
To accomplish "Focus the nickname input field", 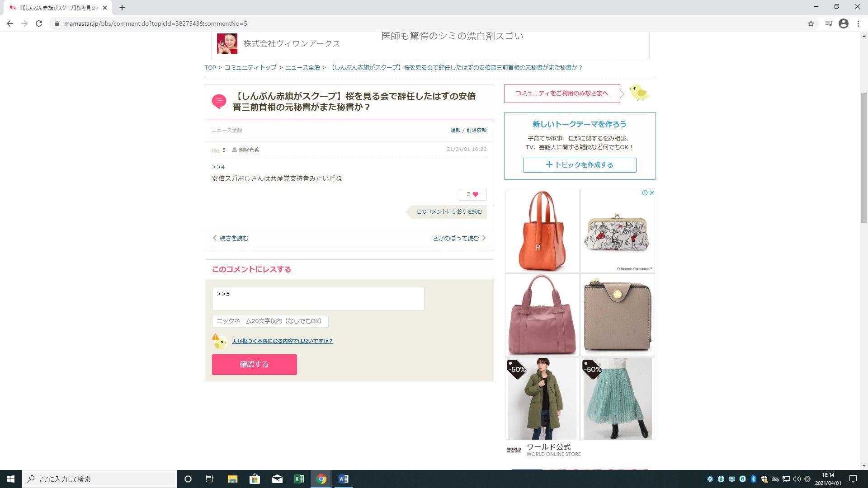I will (x=270, y=321).
